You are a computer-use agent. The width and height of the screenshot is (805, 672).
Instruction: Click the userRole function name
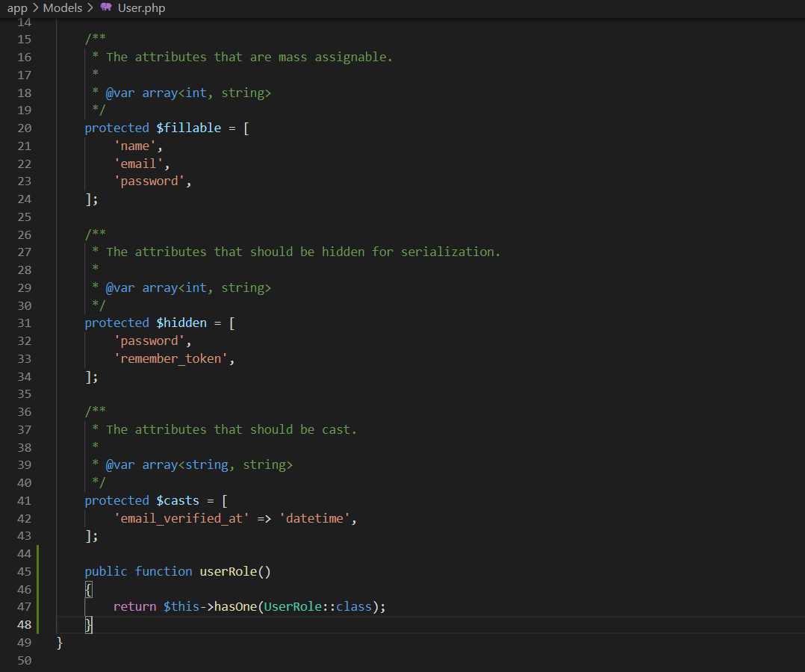click(x=228, y=571)
